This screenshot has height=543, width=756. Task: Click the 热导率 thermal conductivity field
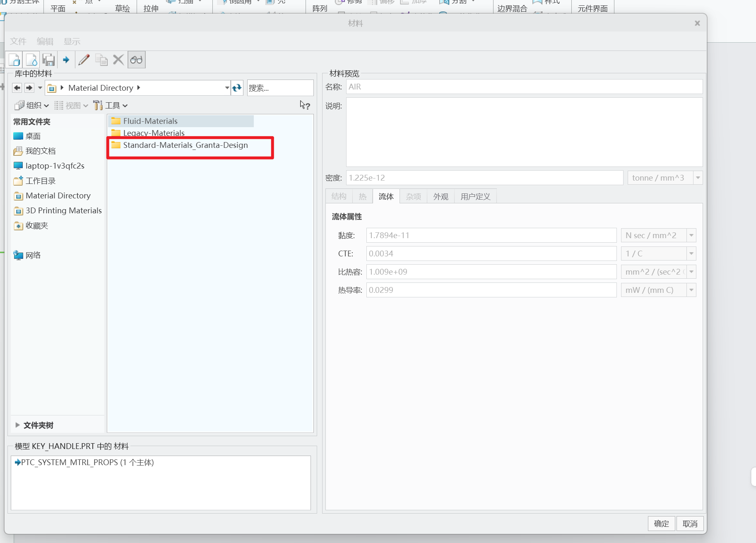tap(491, 290)
